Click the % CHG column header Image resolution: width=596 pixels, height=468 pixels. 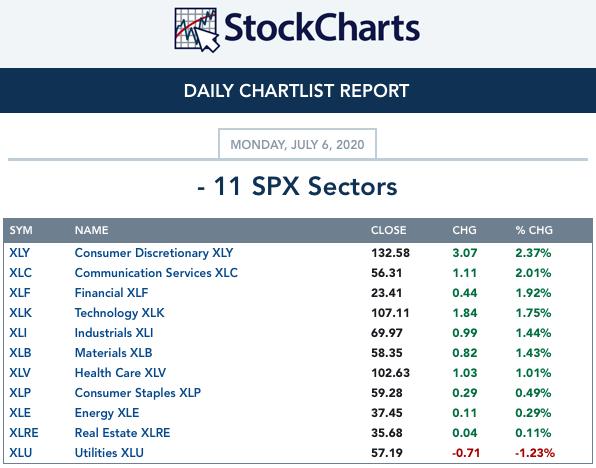pyautogui.click(x=534, y=230)
